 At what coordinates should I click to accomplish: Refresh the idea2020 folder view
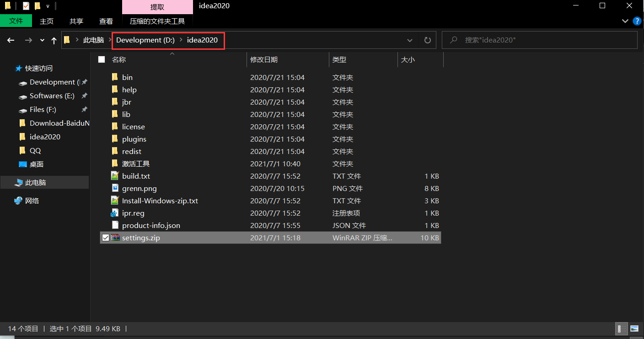tap(428, 40)
